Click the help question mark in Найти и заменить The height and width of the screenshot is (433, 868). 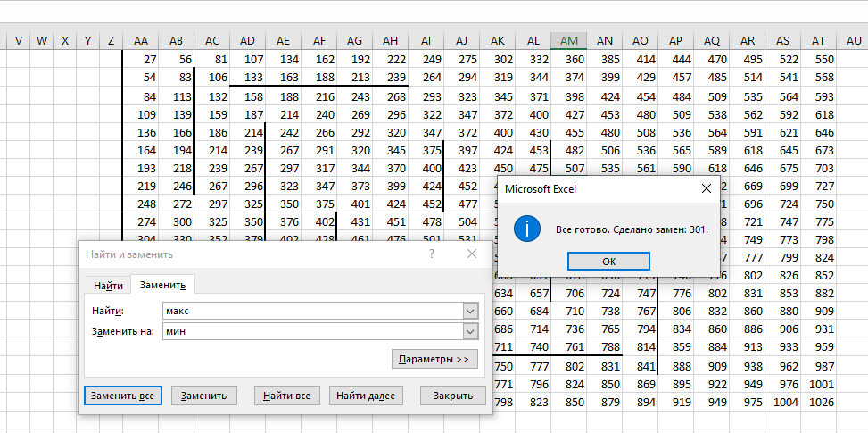pyautogui.click(x=432, y=254)
